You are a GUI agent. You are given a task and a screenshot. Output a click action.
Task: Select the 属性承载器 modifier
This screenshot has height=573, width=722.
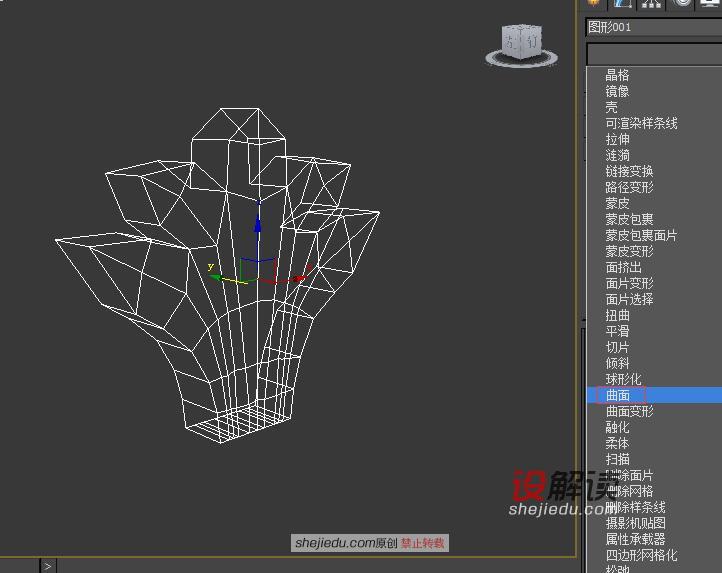click(635, 539)
